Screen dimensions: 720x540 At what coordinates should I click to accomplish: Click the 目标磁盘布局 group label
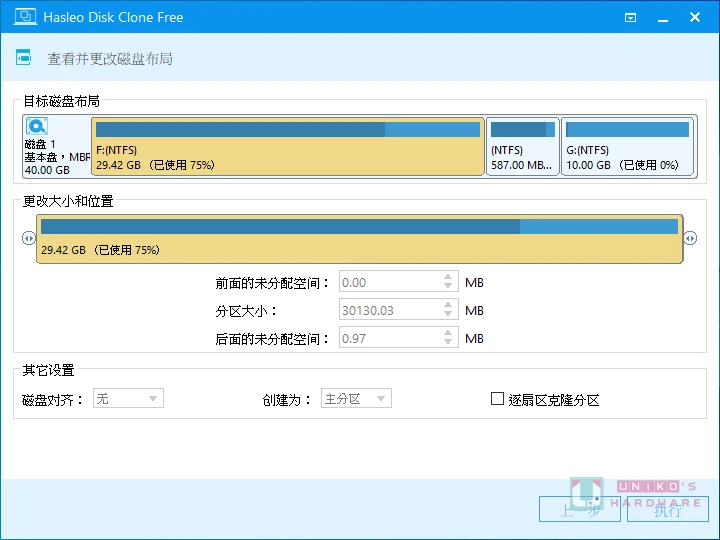[x=62, y=101]
